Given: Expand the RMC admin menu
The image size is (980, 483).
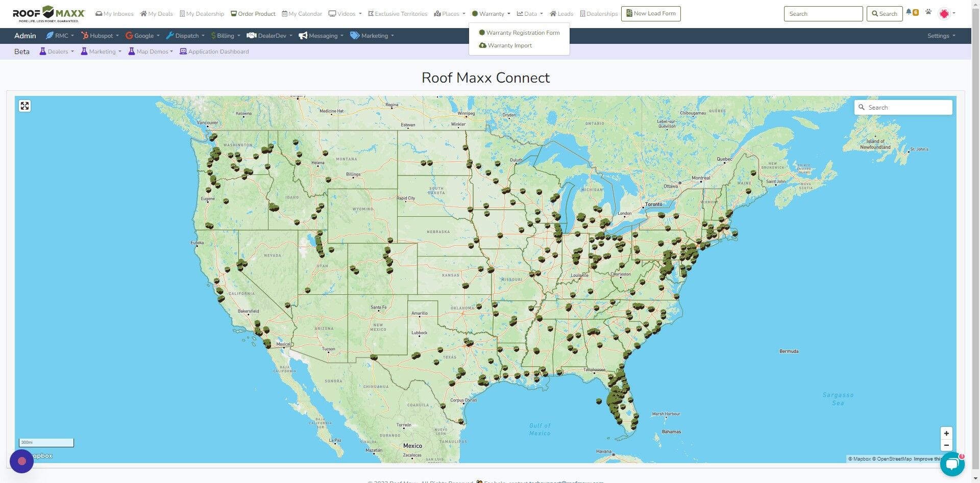Looking at the screenshot, I should point(60,36).
